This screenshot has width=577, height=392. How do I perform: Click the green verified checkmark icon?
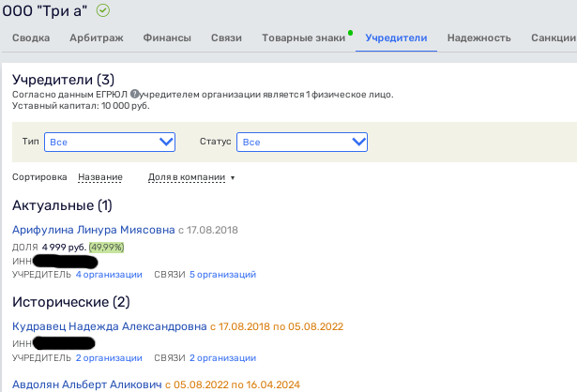click(103, 10)
